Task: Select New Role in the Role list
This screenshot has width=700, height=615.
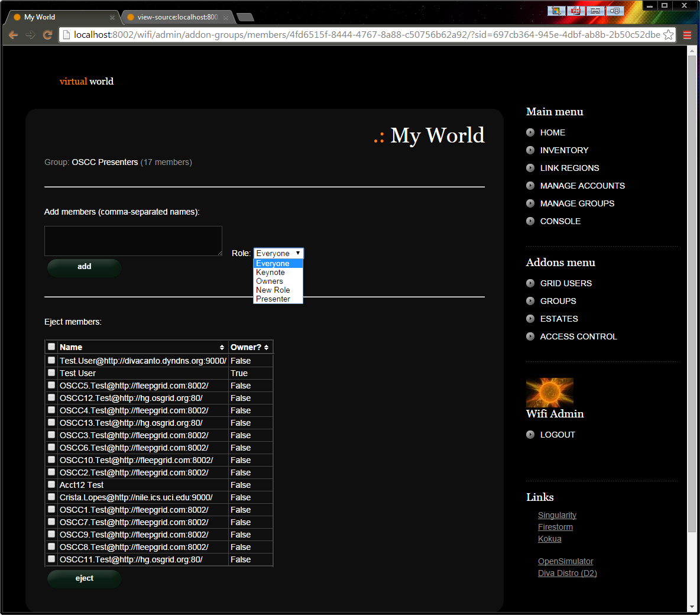Action: tap(278, 290)
